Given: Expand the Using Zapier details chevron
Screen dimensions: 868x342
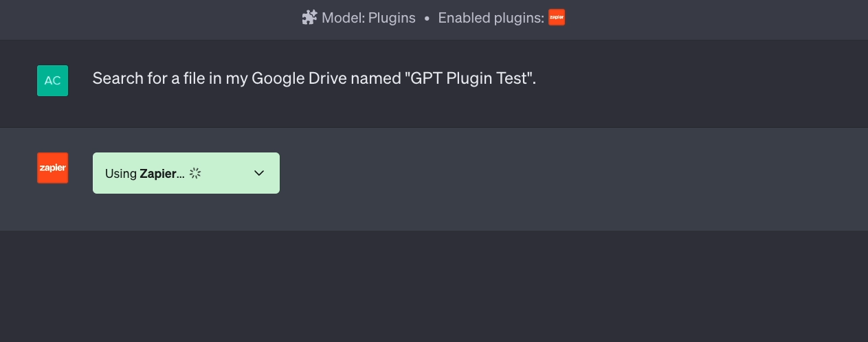Looking at the screenshot, I should [x=259, y=173].
